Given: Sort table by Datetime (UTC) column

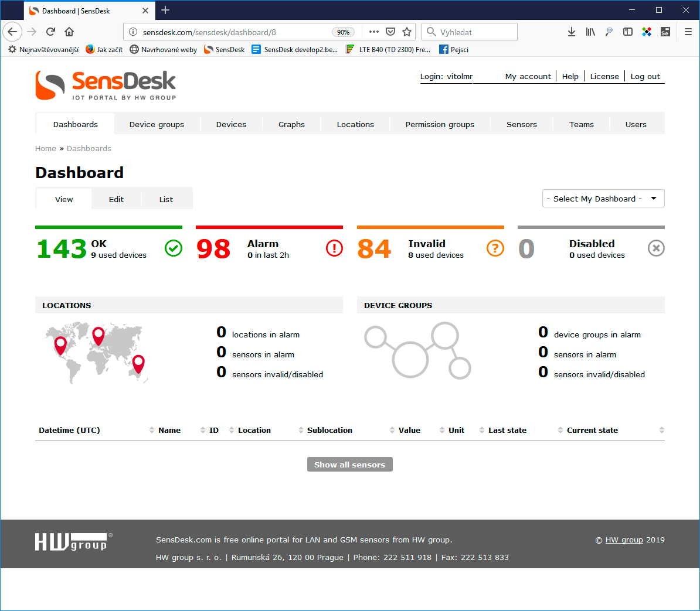Looking at the screenshot, I should pyautogui.click(x=69, y=430).
